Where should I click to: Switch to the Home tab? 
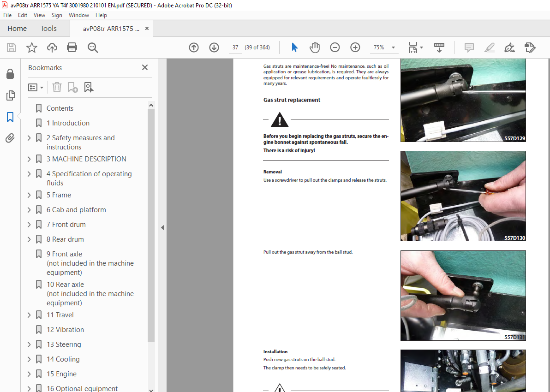[x=17, y=29]
